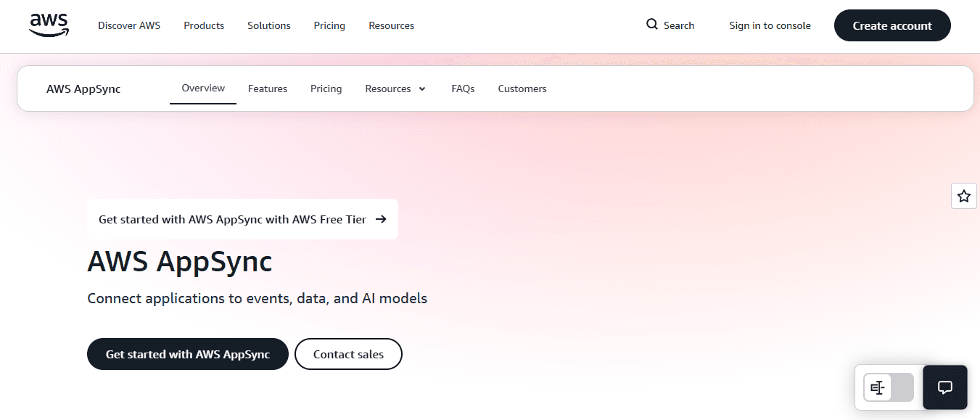
Task: Click the arrow on the Free Tier banner
Action: click(381, 219)
